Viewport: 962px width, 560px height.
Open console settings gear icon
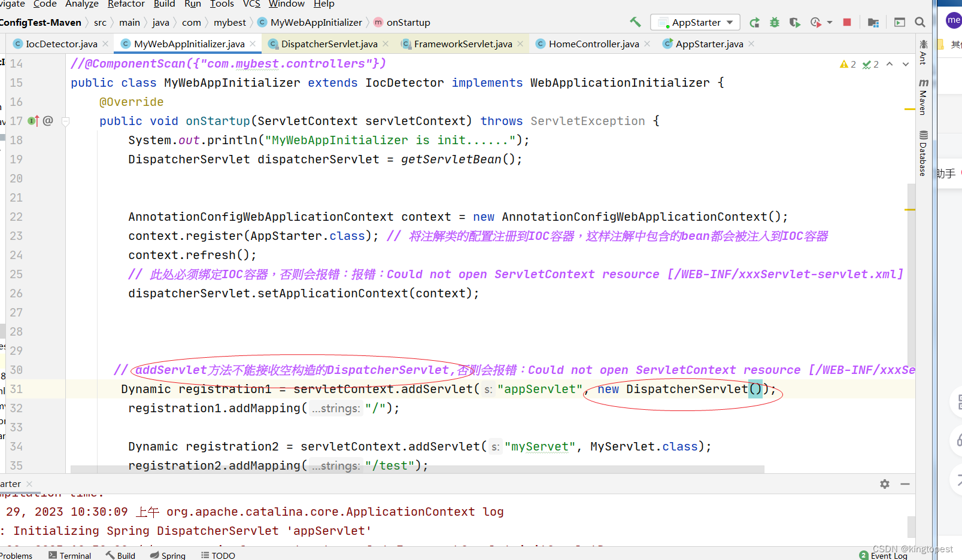click(x=884, y=484)
